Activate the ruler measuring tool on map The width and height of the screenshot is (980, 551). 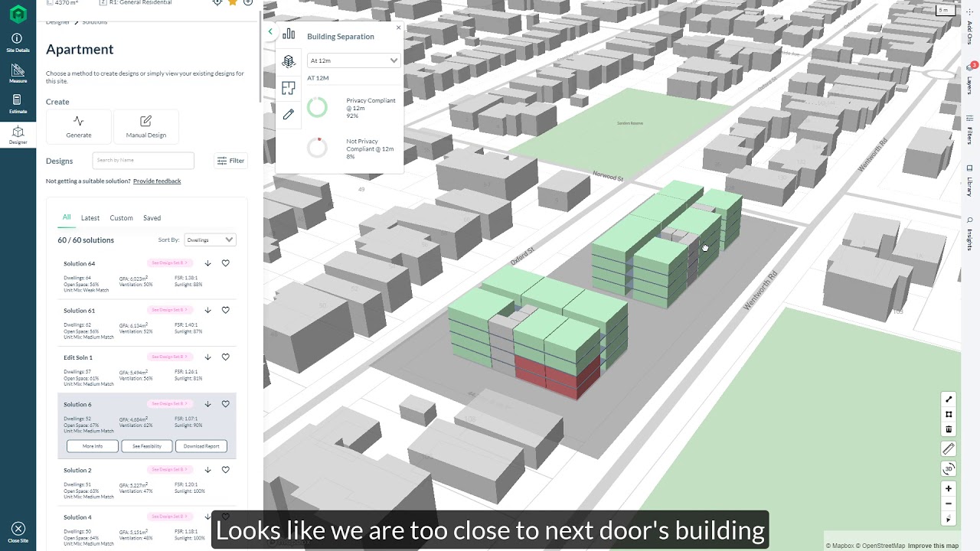click(949, 449)
